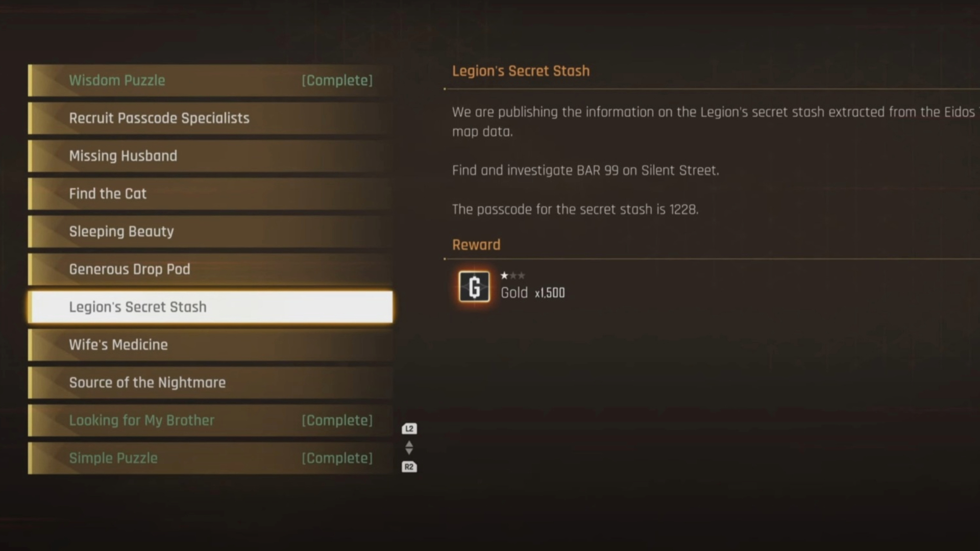The width and height of the screenshot is (980, 551).
Task: Click the Legion's Secret Stash detail title
Action: (521, 71)
